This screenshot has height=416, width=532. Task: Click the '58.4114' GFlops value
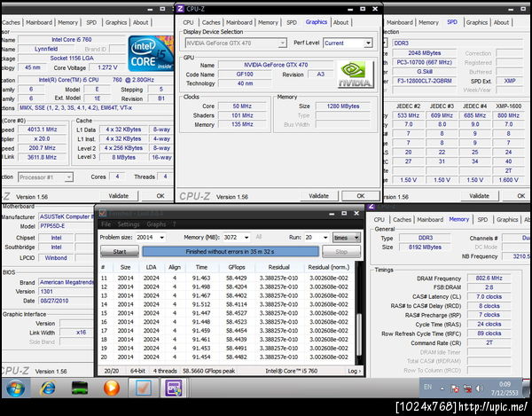(237, 304)
